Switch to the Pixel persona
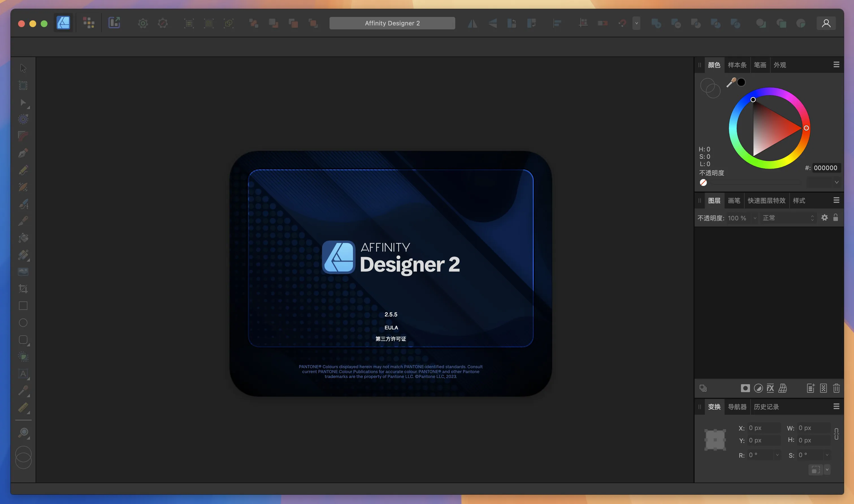Viewport: 854px width, 504px height. click(89, 23)
